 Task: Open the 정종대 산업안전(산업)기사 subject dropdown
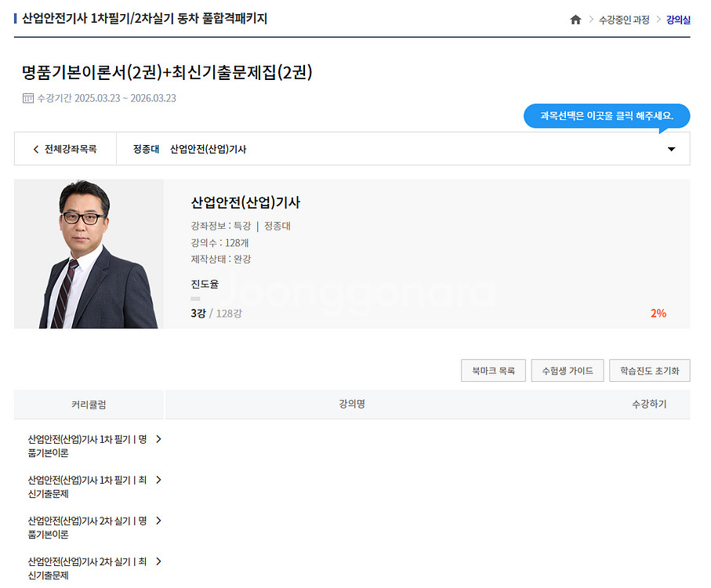(x=403, y=149)
